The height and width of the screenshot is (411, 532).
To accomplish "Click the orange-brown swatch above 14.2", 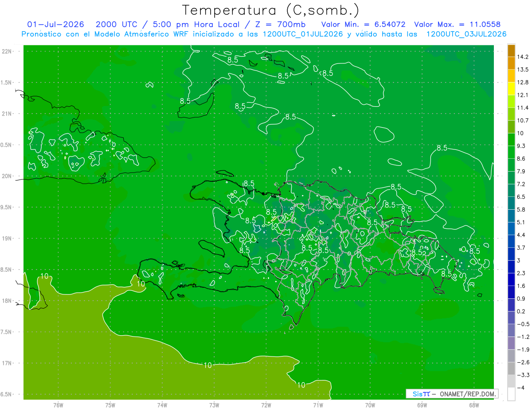I will pos(511,51).
